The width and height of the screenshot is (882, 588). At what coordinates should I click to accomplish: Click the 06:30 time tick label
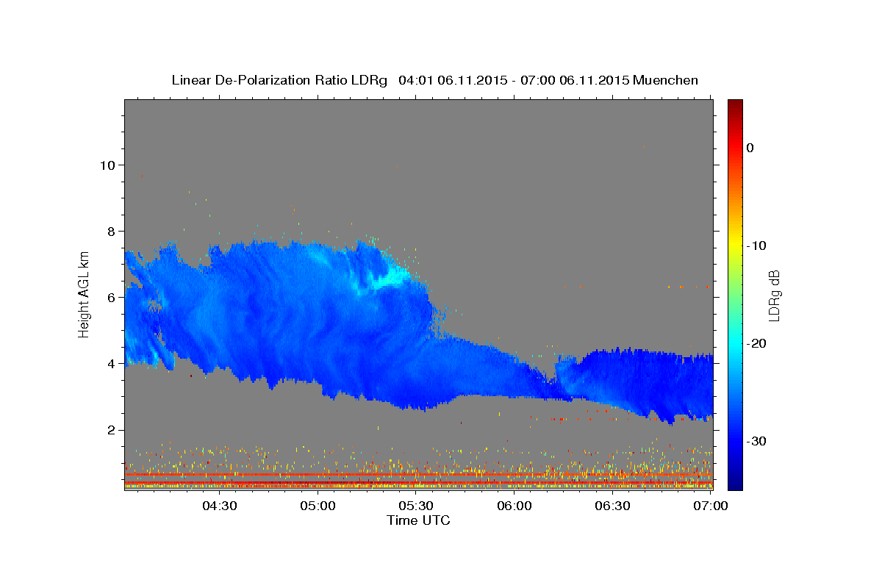pos(612,506)
